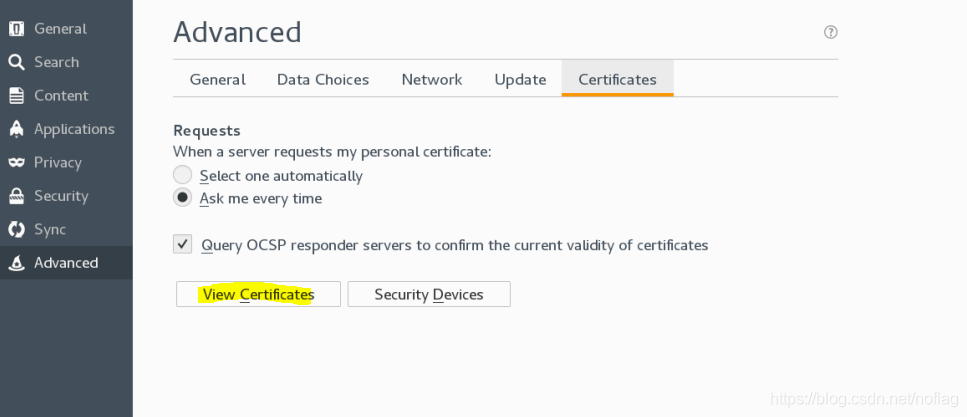Click the Advanced wizard hat icon

pos(17,263)
